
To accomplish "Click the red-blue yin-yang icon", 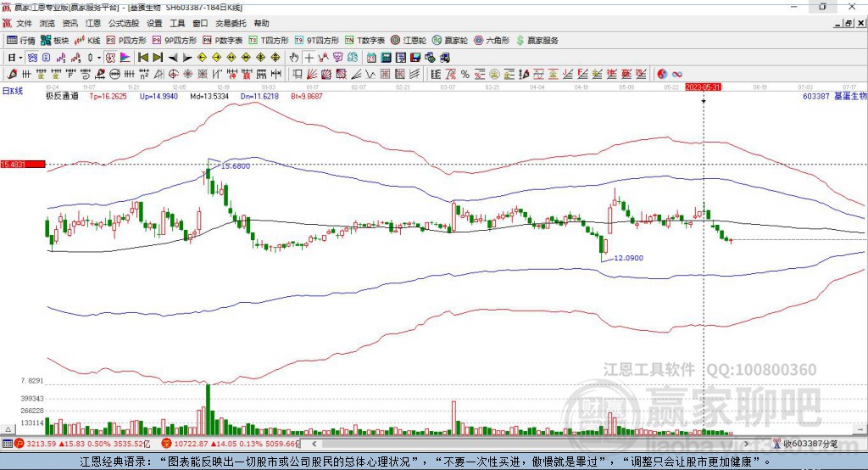I will pyautogui.click(x=662, y=75).
